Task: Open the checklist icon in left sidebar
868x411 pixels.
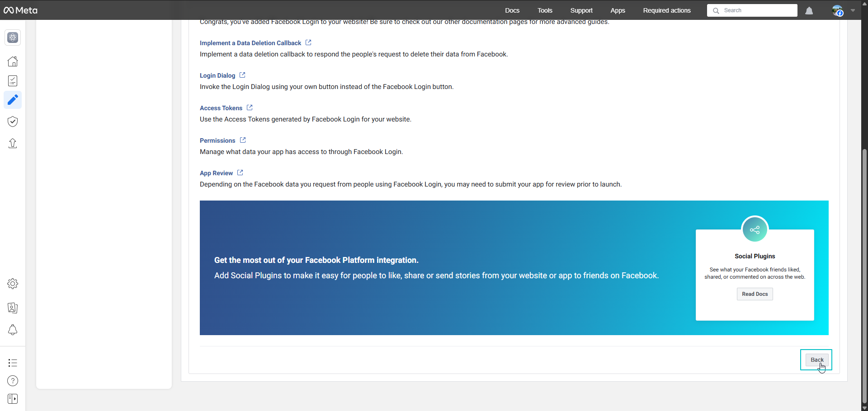Action: coord(13,81)
